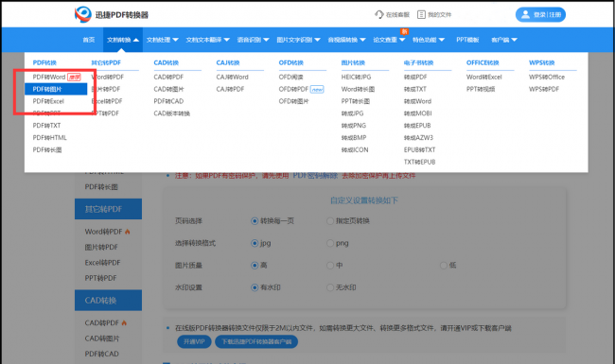The height and width of the screenshot is (364, 615).
Task: Select the 有水印 watermark option
Action: click(x=255, y=287)
